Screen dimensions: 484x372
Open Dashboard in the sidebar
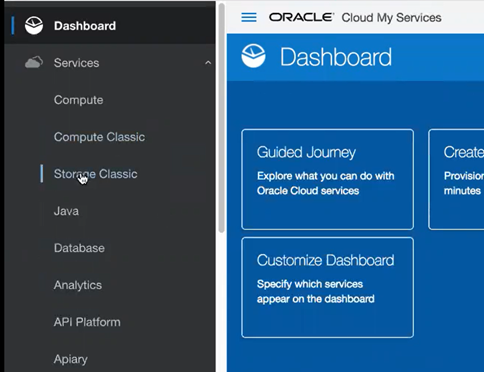pyautogui.click(x=110, y=26)
